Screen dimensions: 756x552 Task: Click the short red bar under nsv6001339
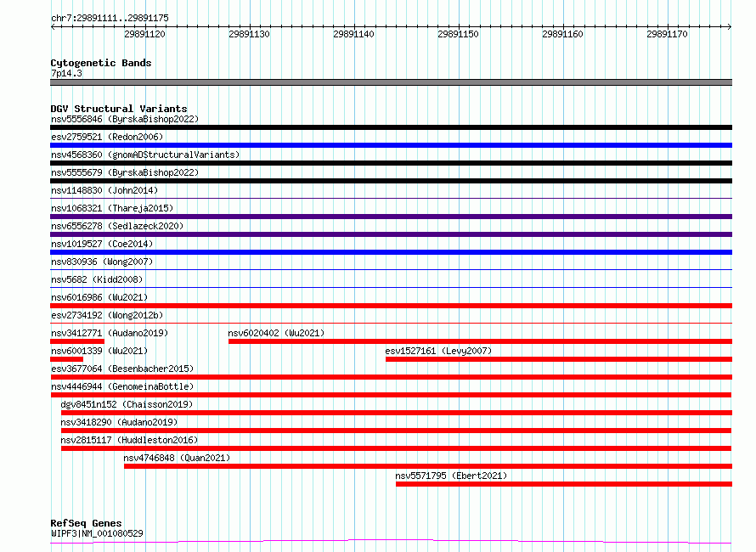[66, 359]
